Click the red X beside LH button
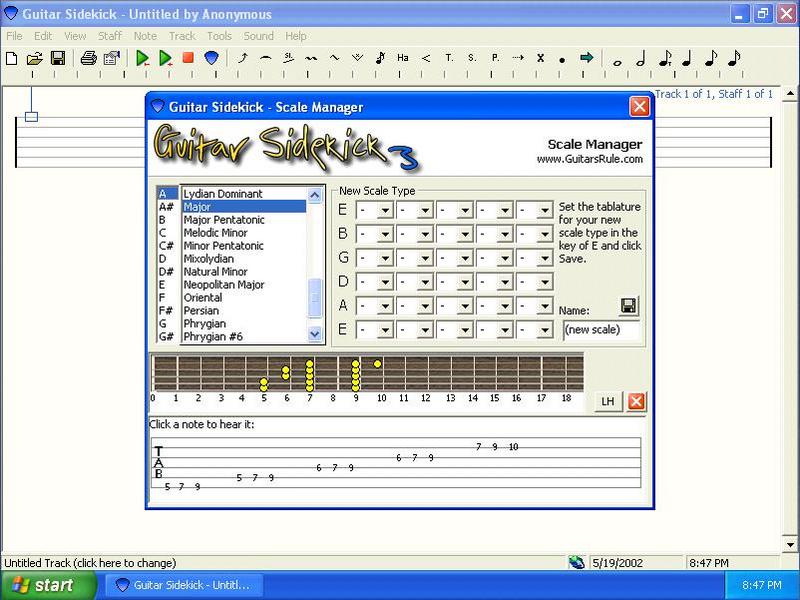The height and width of the screenshot is (600, 800). click(x=636, y=402)
